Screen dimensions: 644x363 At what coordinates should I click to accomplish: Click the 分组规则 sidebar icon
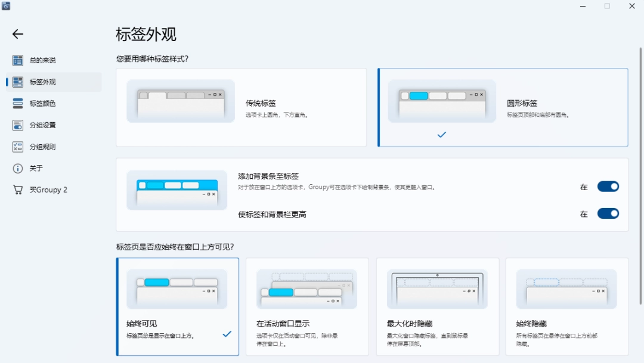pyautogui.click(x=18, y=147)
